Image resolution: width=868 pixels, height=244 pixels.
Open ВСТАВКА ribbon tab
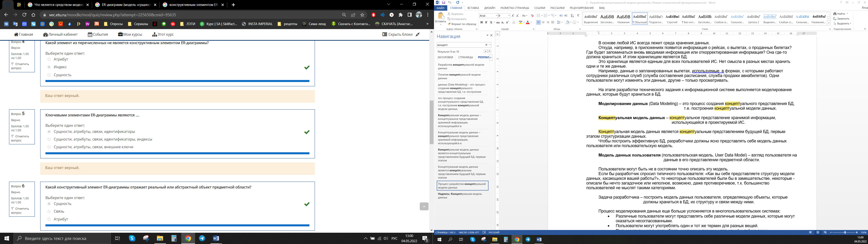(x=473, y=8)
